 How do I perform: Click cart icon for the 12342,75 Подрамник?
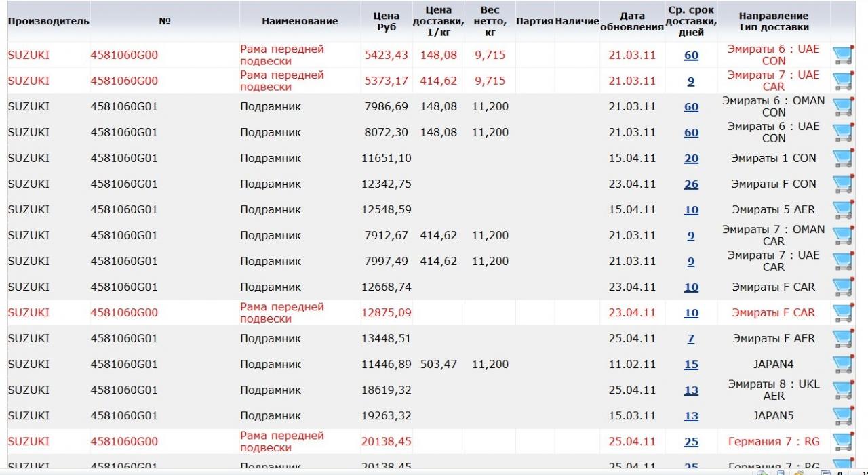tap(842, 184)
